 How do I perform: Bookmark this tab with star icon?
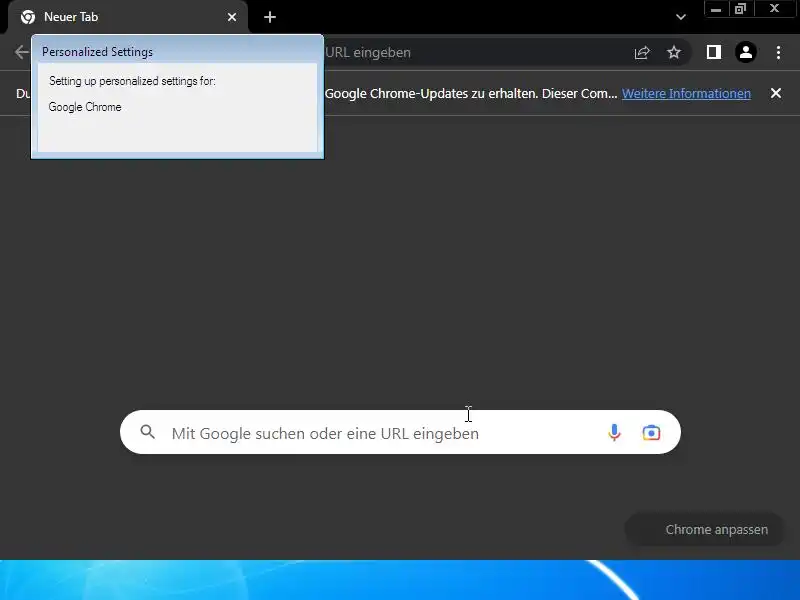(674, 52)
